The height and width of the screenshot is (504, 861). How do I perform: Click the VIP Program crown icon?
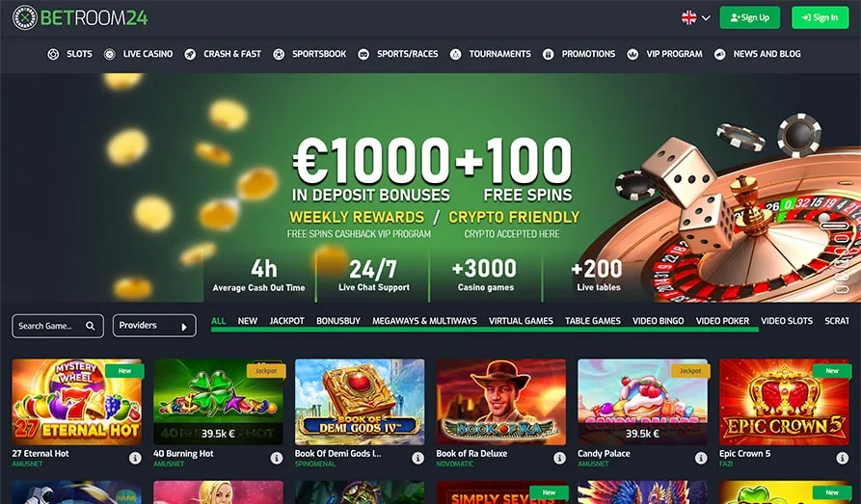click(x=632, y=54)
